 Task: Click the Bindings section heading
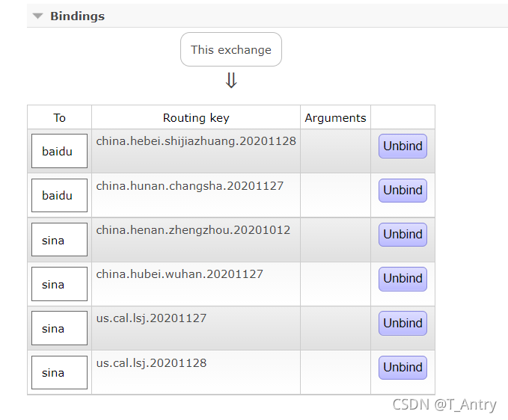tap(77, 16)
